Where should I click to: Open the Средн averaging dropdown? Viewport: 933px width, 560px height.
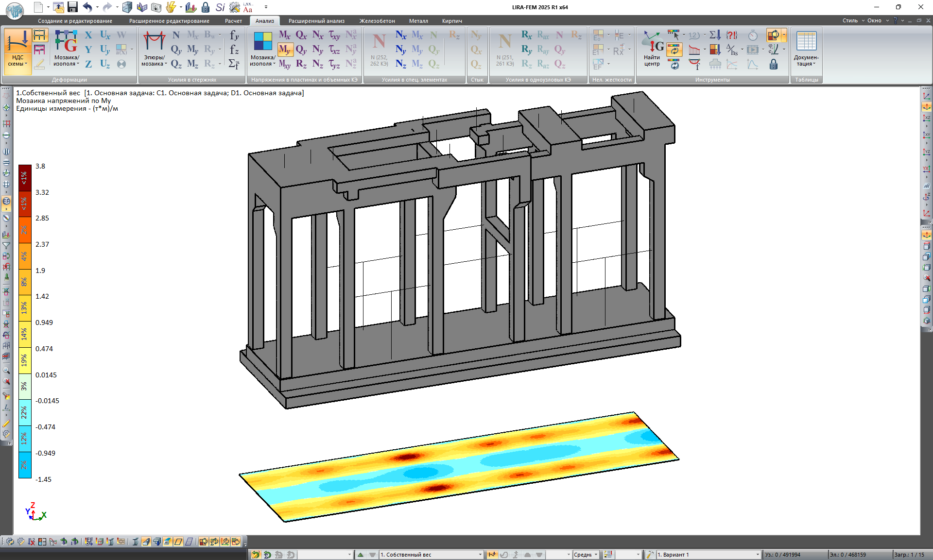tap(596, 555)
